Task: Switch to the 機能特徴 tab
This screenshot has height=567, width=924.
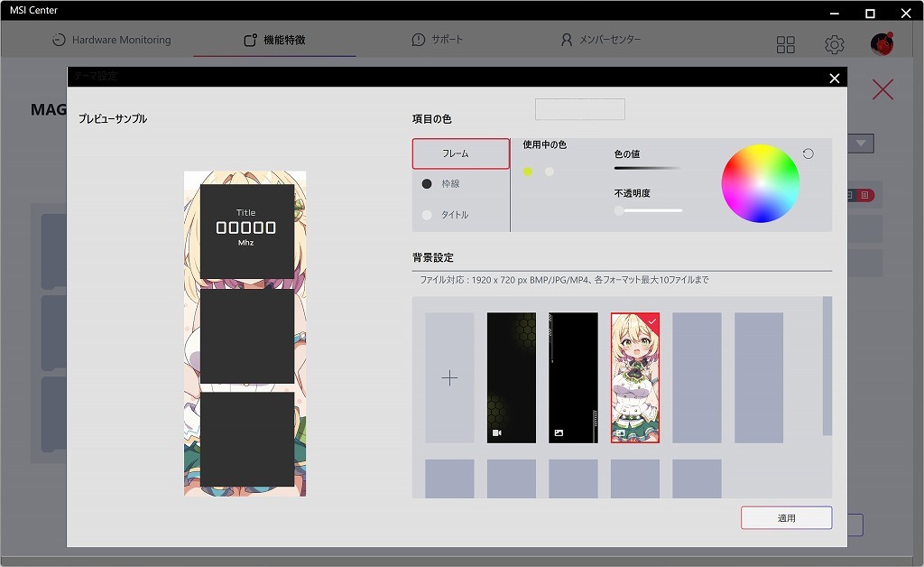Action: click(274, 40)
